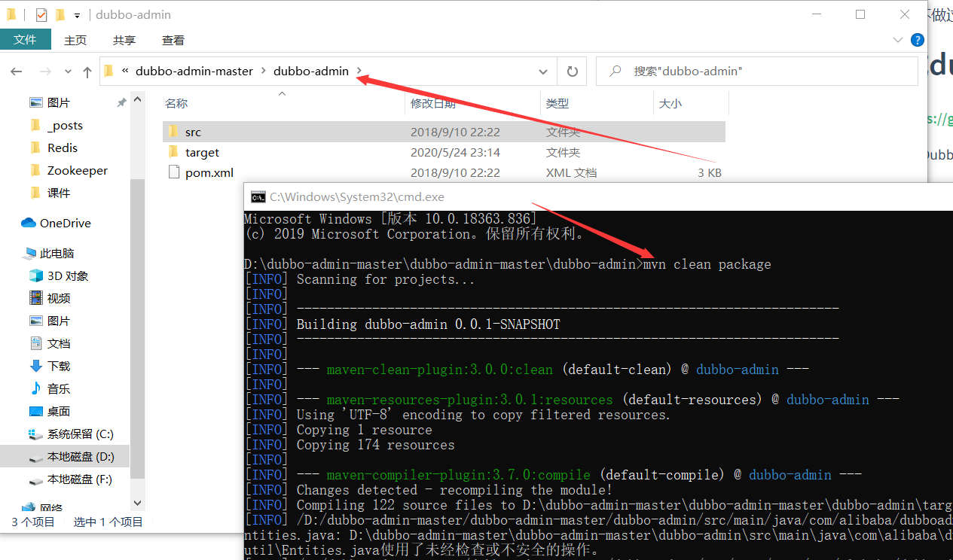Switch to the 共享 ribbon tab
The image size is (953, 560).
coord(124,41)
